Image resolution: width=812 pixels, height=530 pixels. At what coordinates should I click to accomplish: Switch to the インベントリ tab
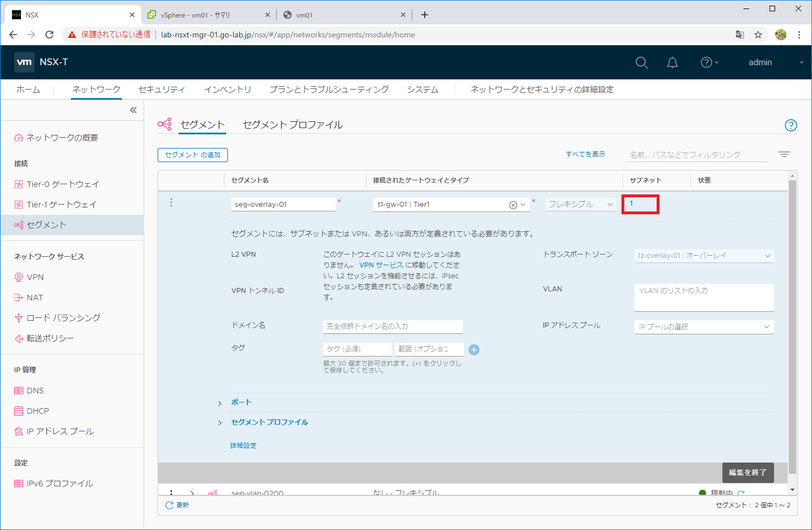[227, 90]
